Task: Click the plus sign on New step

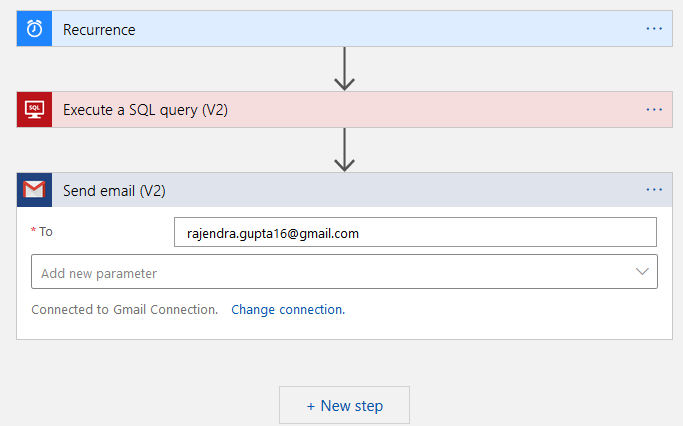Action: point(311,406)
